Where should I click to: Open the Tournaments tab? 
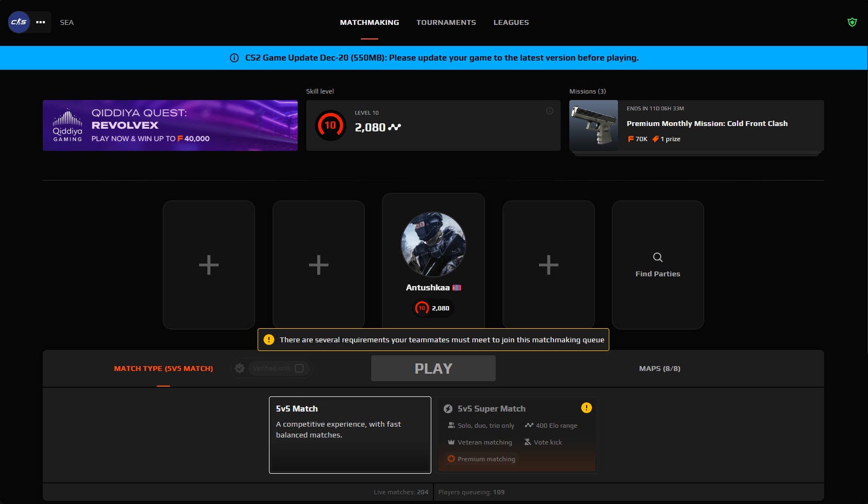click(x=446, y=22)
